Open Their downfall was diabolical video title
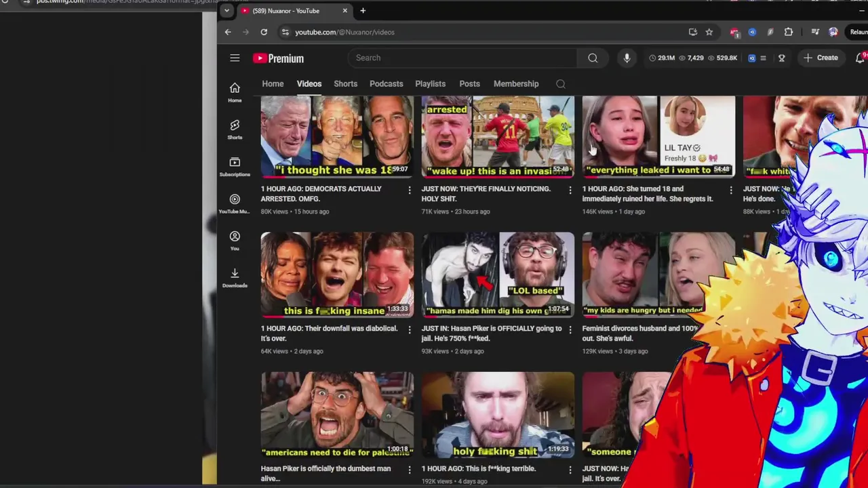 pos(330,333)
